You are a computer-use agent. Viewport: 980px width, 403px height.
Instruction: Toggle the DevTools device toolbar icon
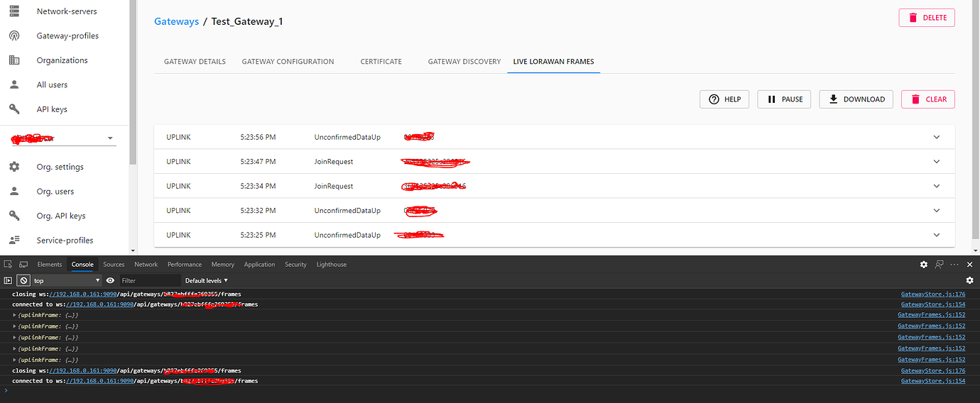tap(23, 264)
